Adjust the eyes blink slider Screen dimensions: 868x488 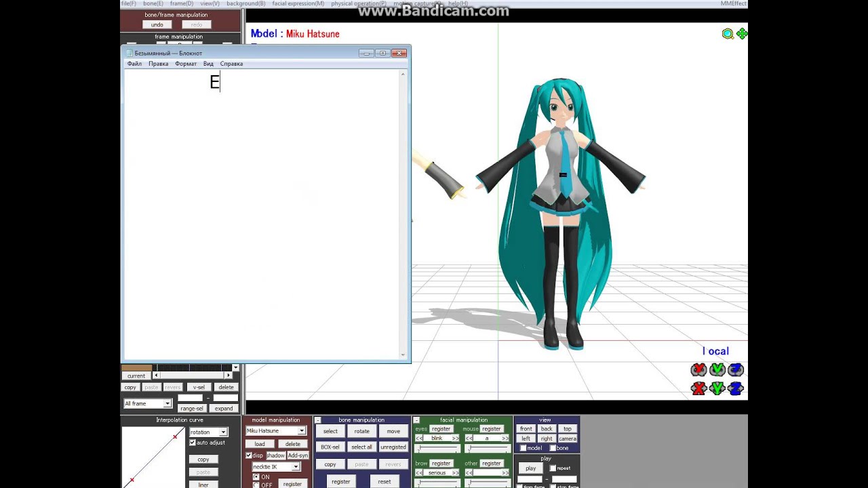click(437, 449)
